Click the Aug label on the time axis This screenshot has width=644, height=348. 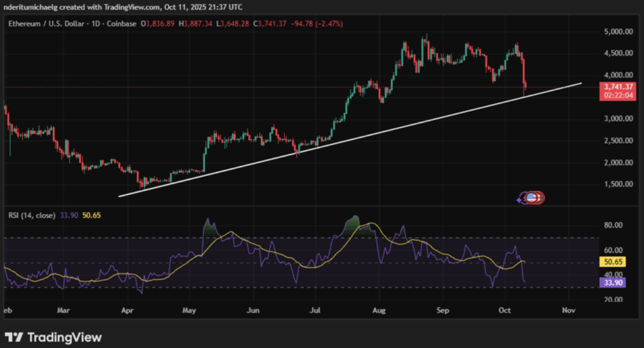(x=379, y=310)
